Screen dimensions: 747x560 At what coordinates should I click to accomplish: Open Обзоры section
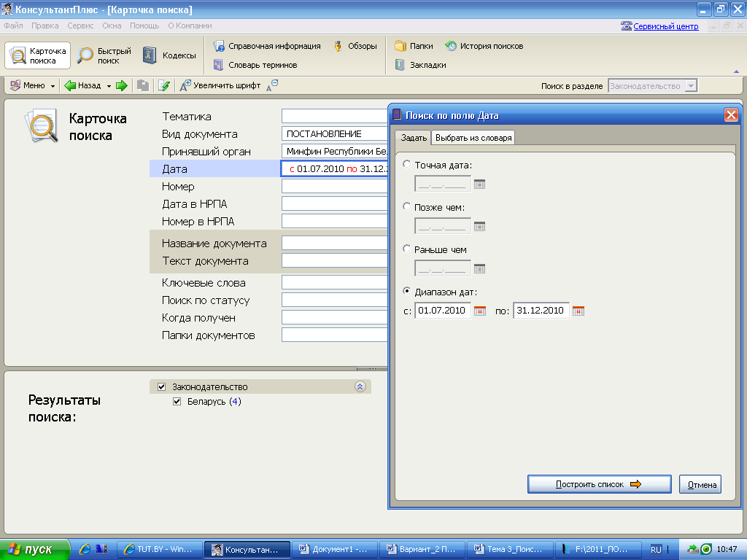355,46
